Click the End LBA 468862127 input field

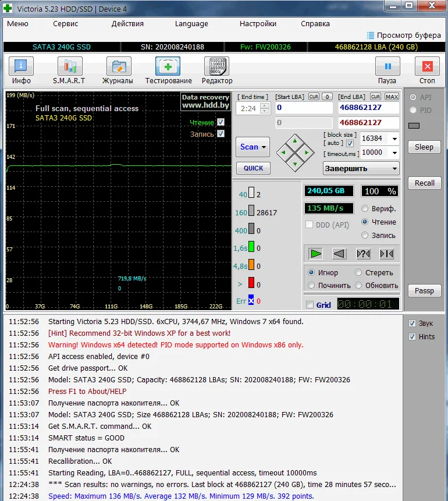(x=368, y=108)
